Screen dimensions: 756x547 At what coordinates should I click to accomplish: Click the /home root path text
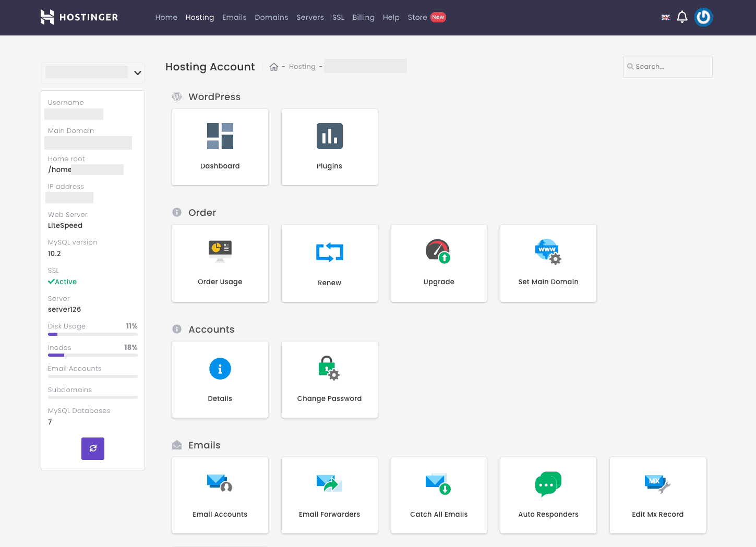[x=60, y=169]
